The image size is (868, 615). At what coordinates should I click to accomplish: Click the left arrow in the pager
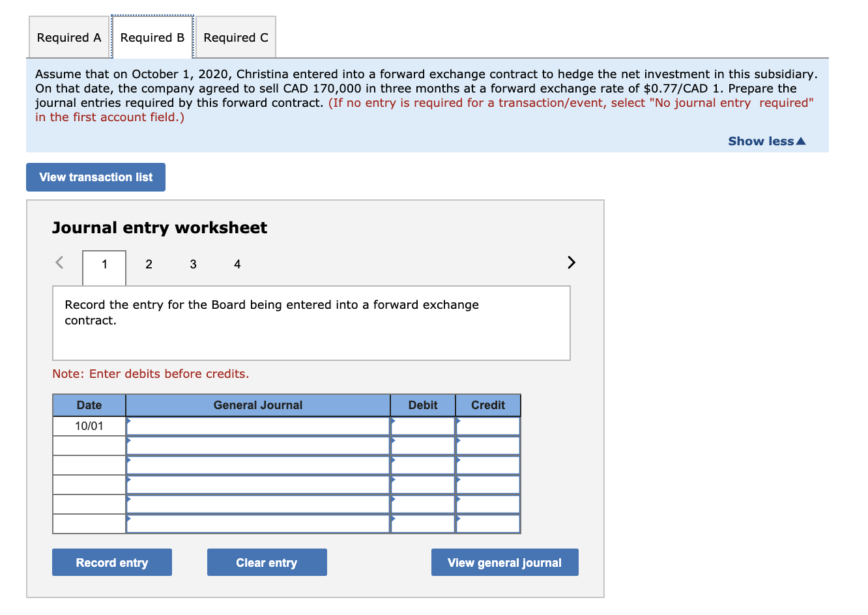pos(59,262)
